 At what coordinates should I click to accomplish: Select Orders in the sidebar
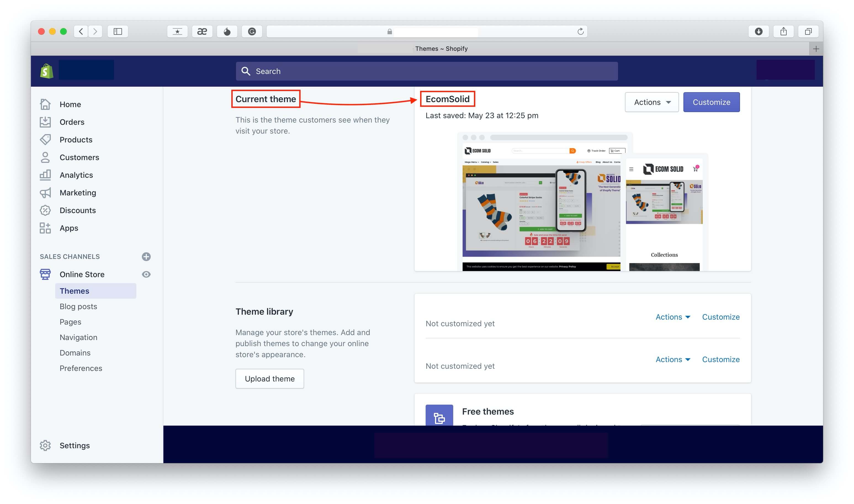pos(72,122)
